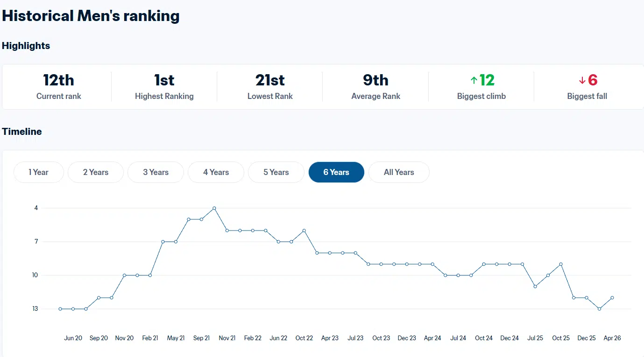Click the final data point above Apr 26
Image resolution: width=644 pixels, height=357 pixels.
[x=612, y=298]
